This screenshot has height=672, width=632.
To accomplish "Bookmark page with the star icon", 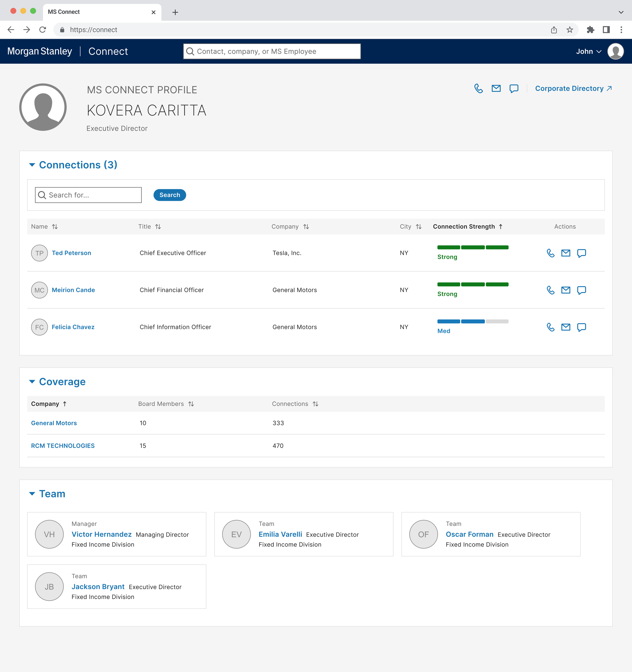I will pyautogui.click(x=570, y=30).
